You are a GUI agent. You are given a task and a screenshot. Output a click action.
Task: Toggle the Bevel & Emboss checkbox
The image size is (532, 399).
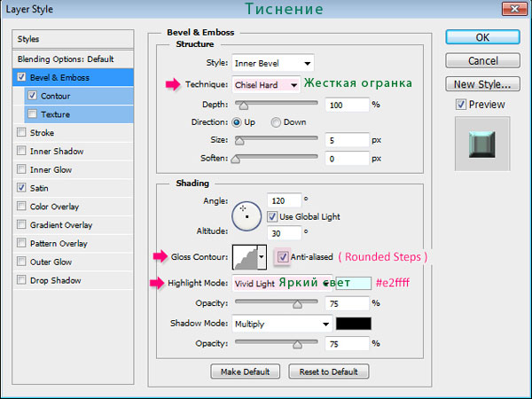point(21,77)
